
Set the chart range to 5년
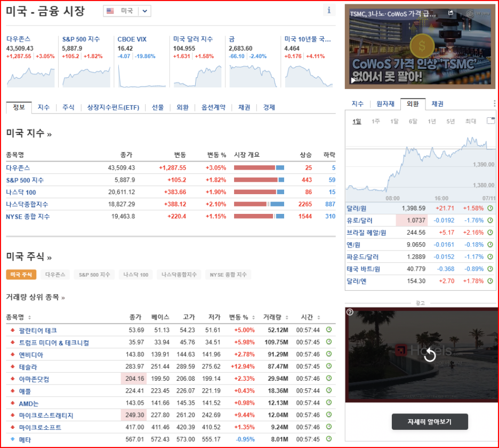(x=450, y=121)
